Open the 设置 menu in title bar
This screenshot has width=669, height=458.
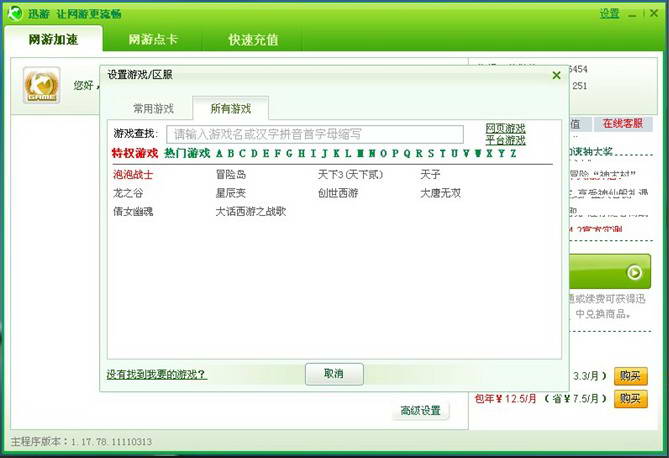[609, 13]
